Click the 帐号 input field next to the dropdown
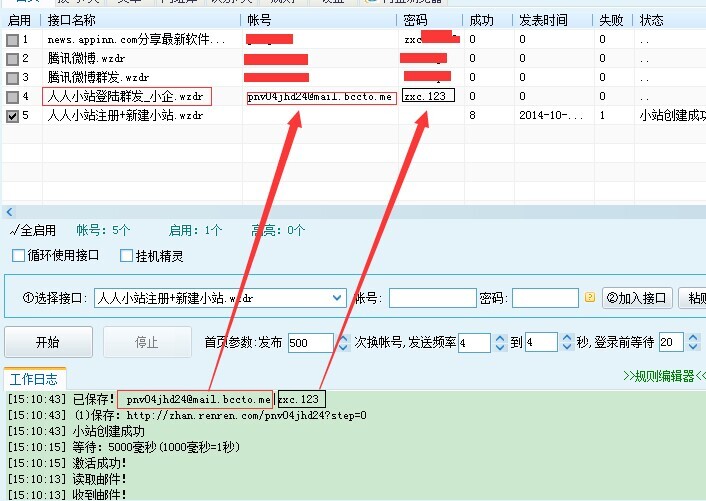Image resolution: width=706 pixels, height=501 pixels. [433, 298]
